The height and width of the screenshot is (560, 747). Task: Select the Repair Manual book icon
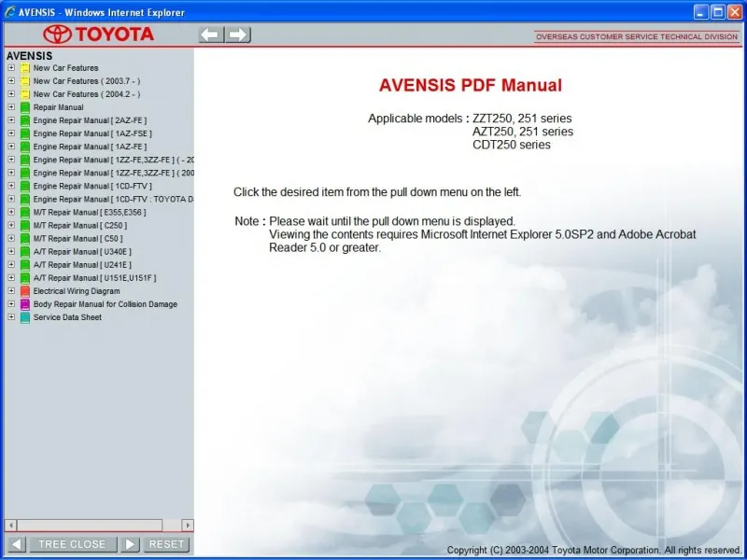[24, 106]
